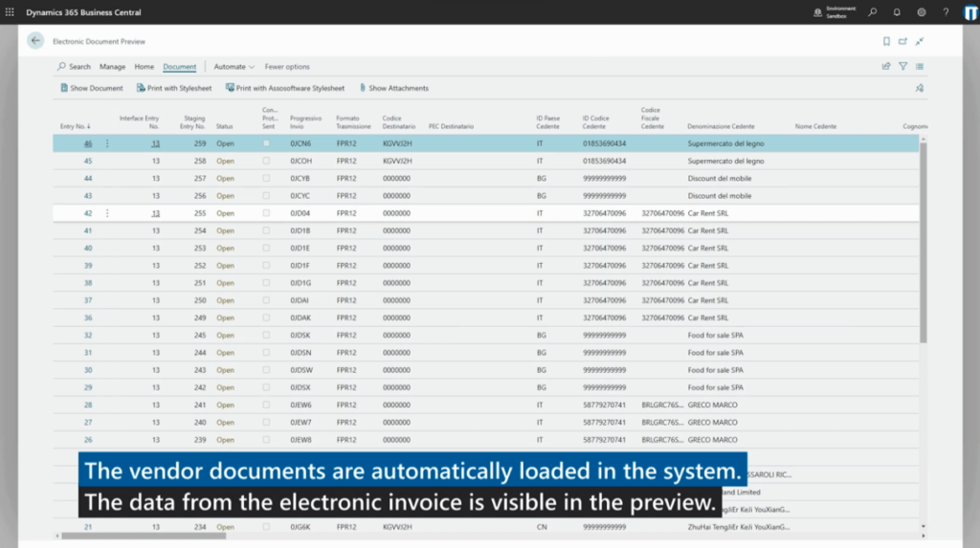
Task: Click scroll-right arrow of horizontal scrollbar
Action: click(924, 536)
